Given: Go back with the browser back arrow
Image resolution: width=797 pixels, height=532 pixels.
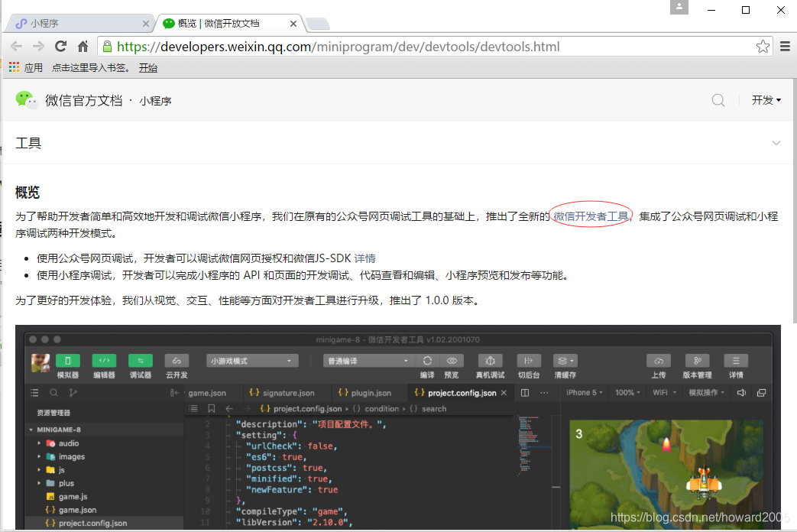Looking at the screenshot, I should point(16,47).
